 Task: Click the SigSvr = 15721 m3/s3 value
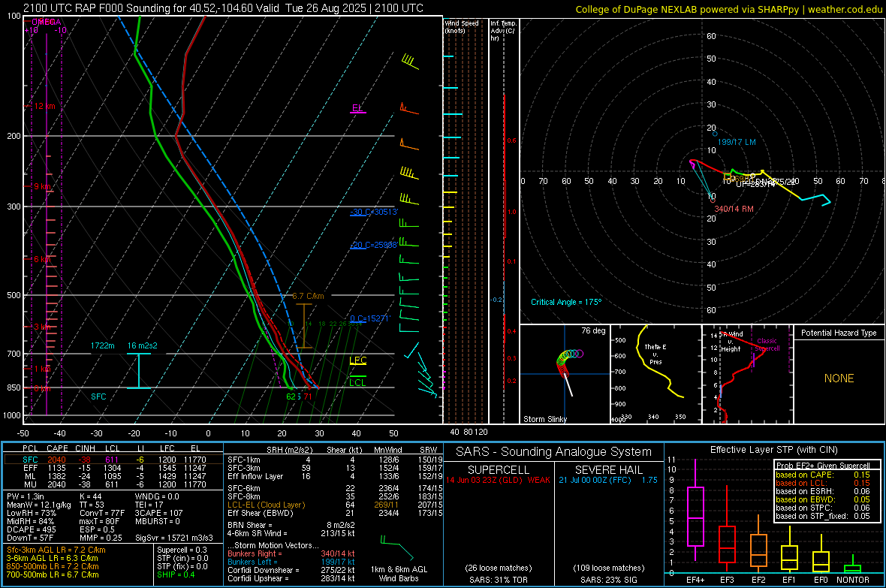tap(174, 538)
